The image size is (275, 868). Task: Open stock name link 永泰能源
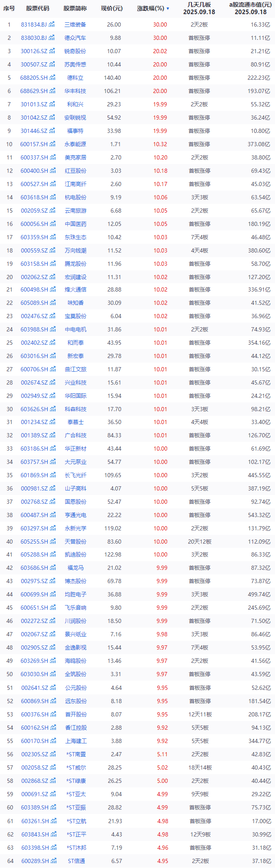point(76,144)
